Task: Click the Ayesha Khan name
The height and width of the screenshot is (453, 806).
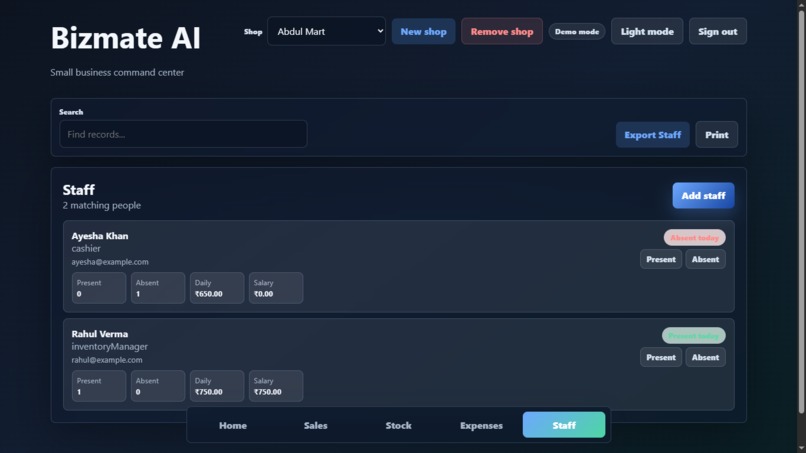Action: click(100, 236)
